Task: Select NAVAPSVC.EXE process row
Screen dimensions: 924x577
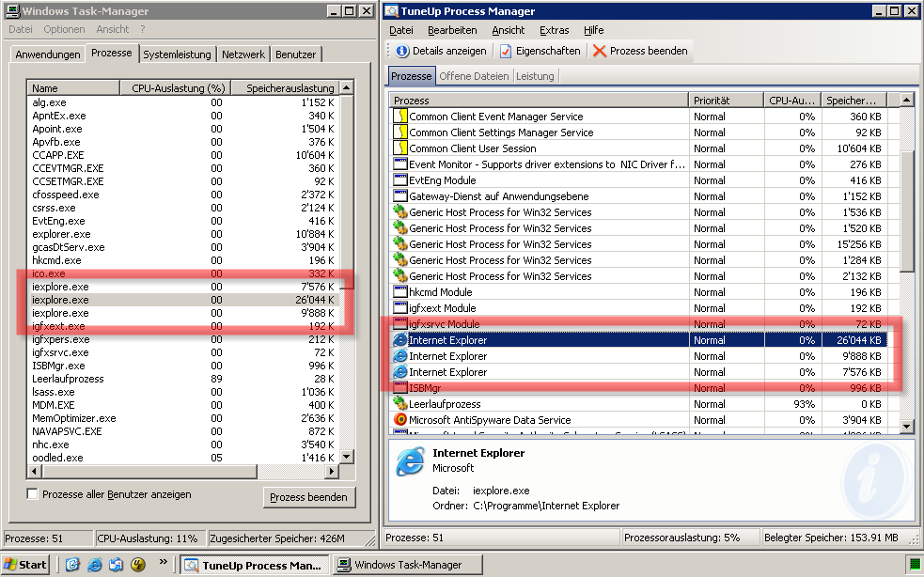Action: coord(183,430)
